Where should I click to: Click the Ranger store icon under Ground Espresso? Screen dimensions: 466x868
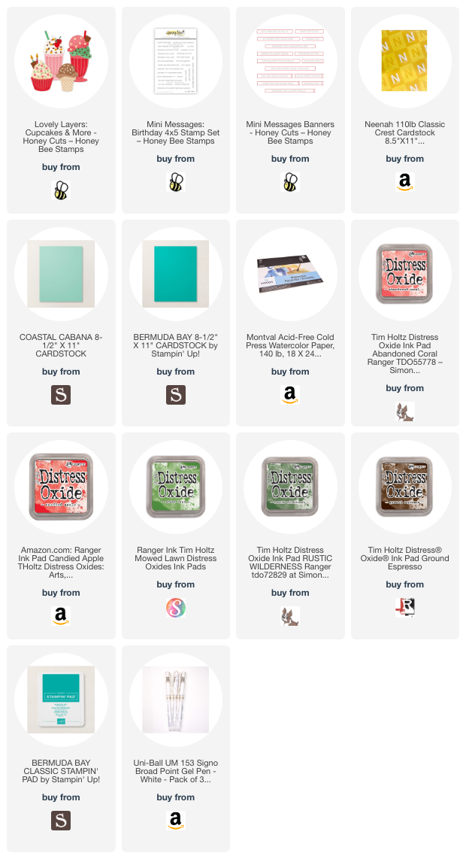point(404,608)
